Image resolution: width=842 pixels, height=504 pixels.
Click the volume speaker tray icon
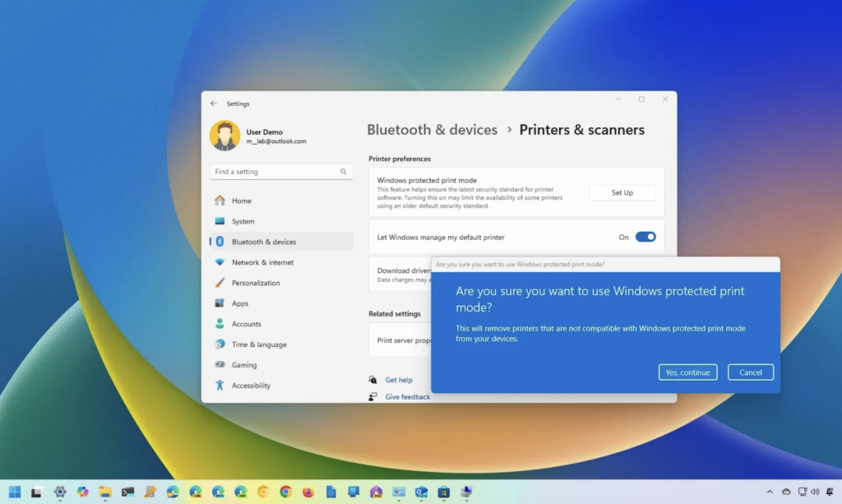815,492
